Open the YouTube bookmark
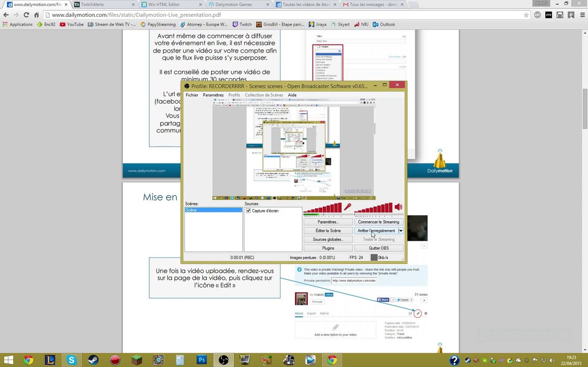 pyautogui.click(x=72, y=24)
